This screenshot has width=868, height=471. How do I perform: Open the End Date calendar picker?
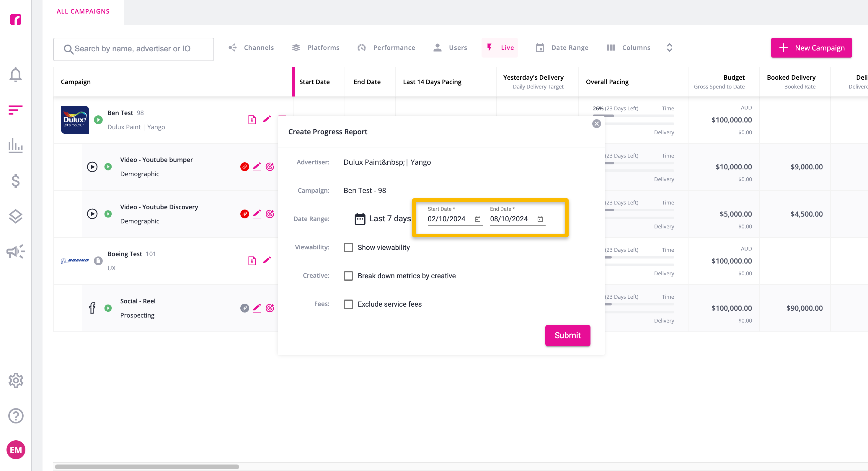click(x=540, y=219)
